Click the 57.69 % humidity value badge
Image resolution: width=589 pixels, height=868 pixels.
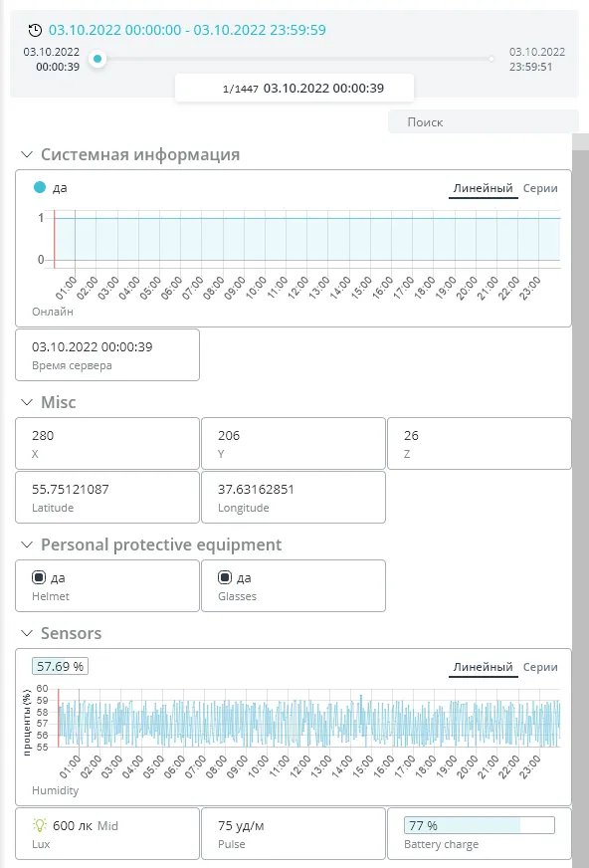click(61, 667)
